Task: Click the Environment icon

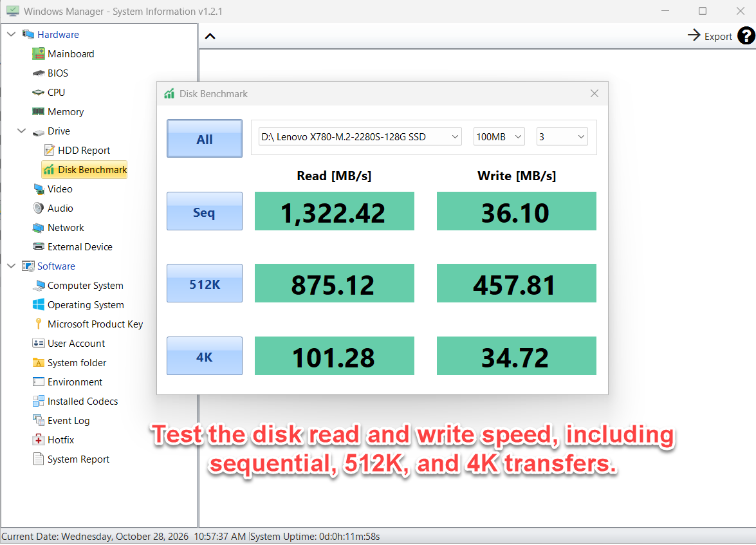Action: click(38, 382)
